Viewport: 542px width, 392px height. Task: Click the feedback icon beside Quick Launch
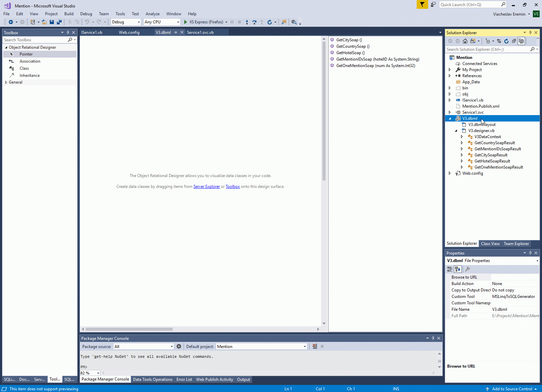coord(433,4)
